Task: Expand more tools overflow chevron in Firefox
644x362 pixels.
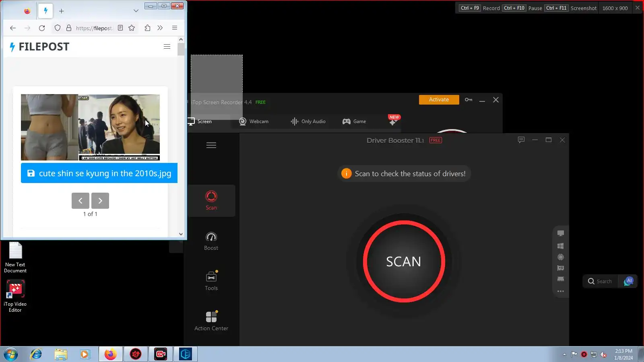Action: [x=160, y=28]
